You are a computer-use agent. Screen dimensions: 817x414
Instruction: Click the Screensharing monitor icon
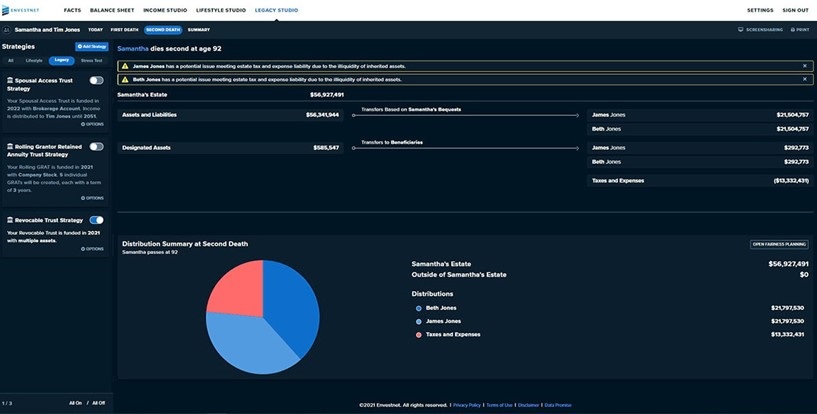pos(740,30)
